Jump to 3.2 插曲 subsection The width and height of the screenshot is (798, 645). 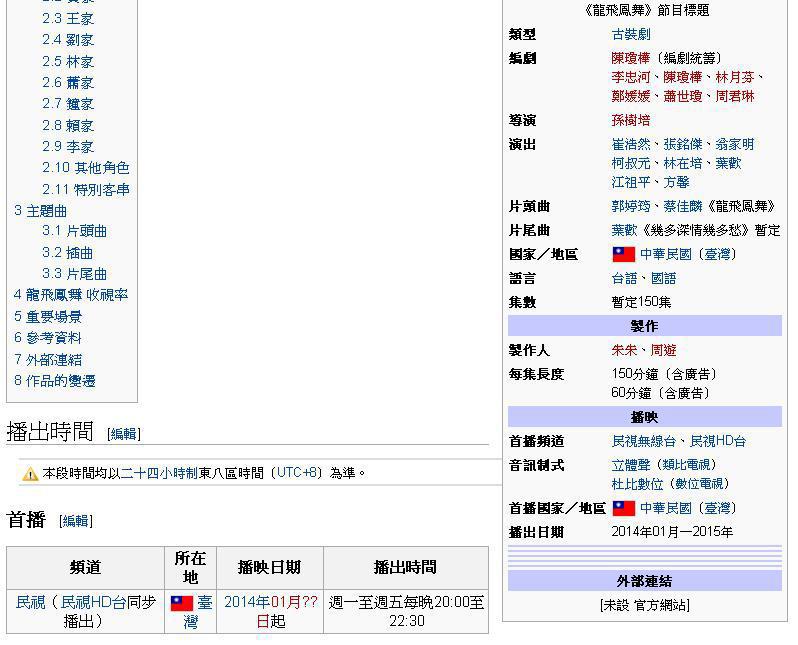tap(68, 253)
